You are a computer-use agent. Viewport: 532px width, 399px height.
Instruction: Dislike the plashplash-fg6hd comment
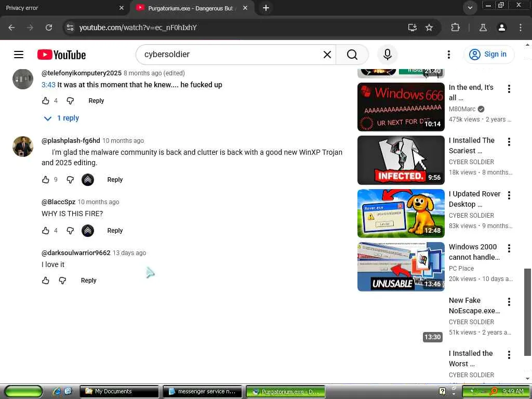point(70,180)
